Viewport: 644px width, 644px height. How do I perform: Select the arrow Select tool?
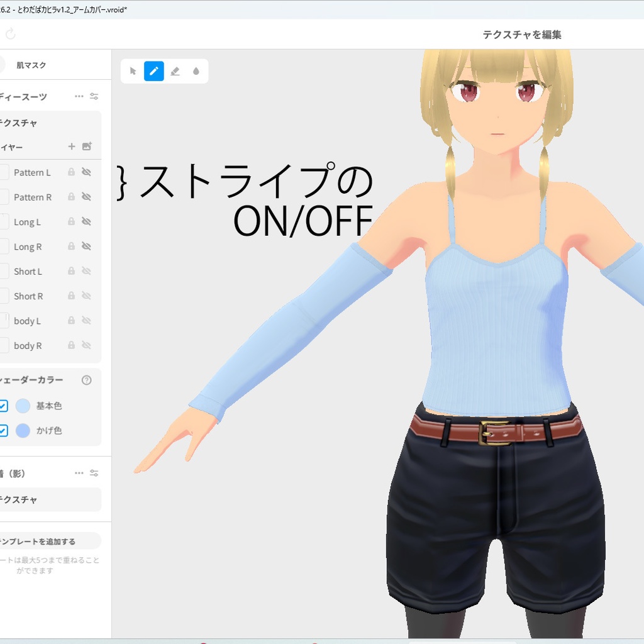click(x=132, y=71)
